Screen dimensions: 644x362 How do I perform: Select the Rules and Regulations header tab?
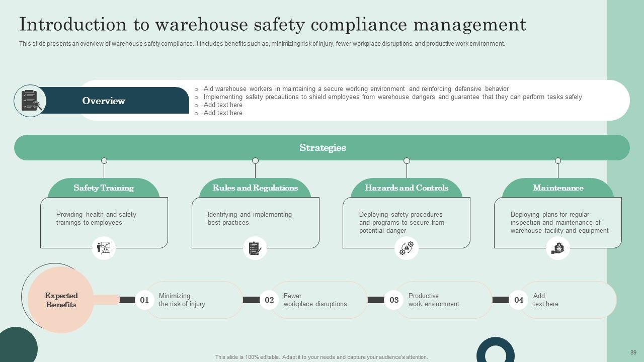(x=255, y=188)
